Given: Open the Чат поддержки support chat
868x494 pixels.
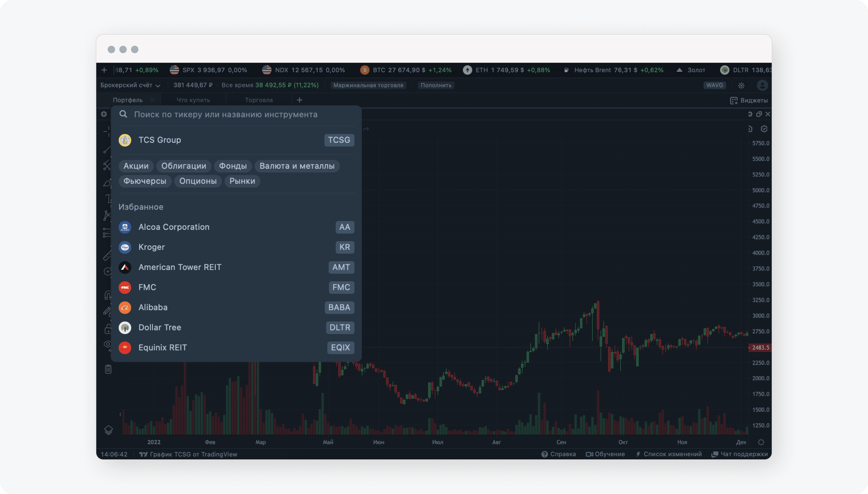Looking at the screenshot, I should click(x=740, y=454).
